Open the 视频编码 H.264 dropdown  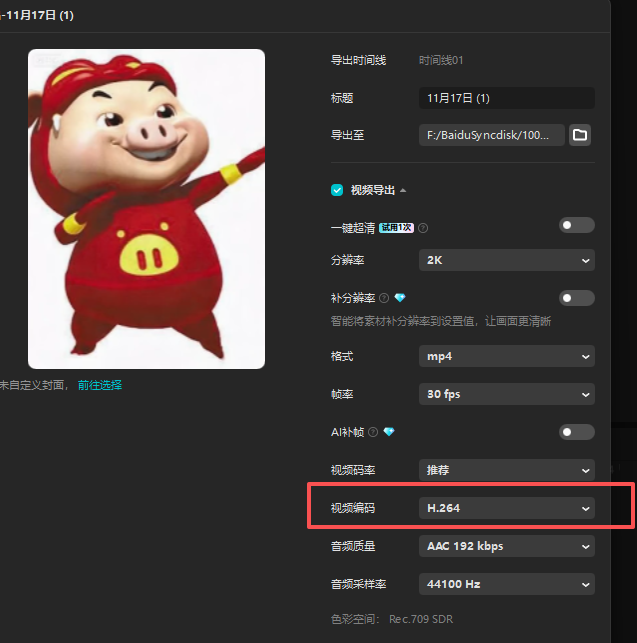[506, 508]
